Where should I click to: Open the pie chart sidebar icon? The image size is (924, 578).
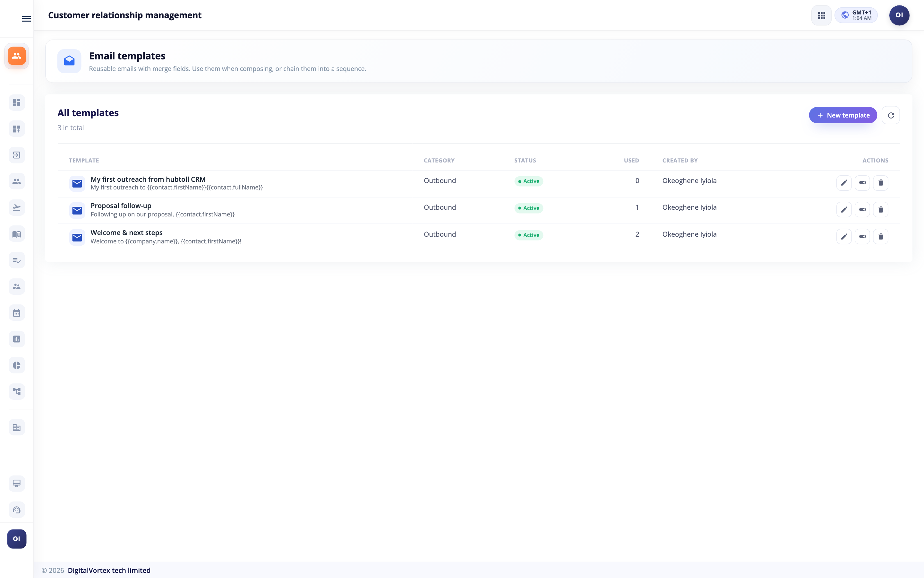[17, 365]
